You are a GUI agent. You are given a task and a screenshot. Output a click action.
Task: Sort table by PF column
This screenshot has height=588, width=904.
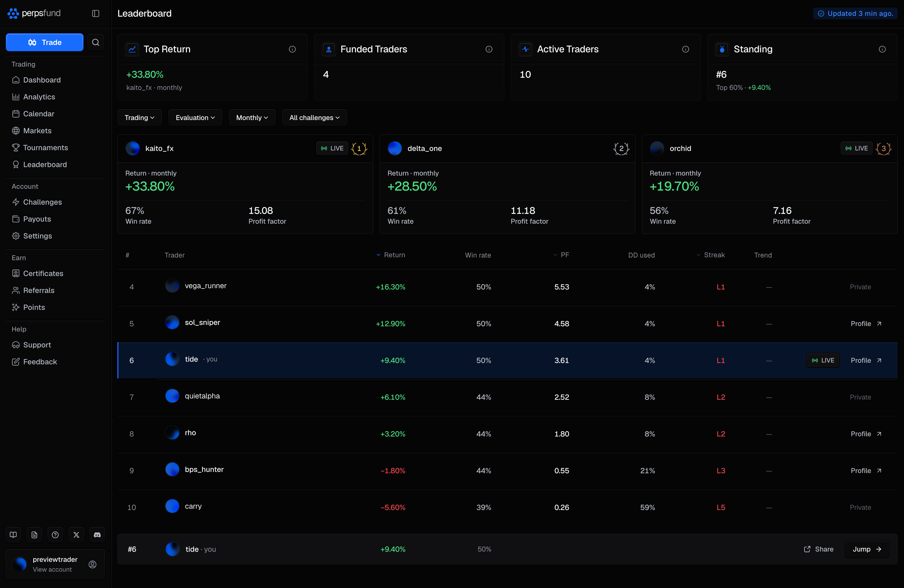coord(561,255)
